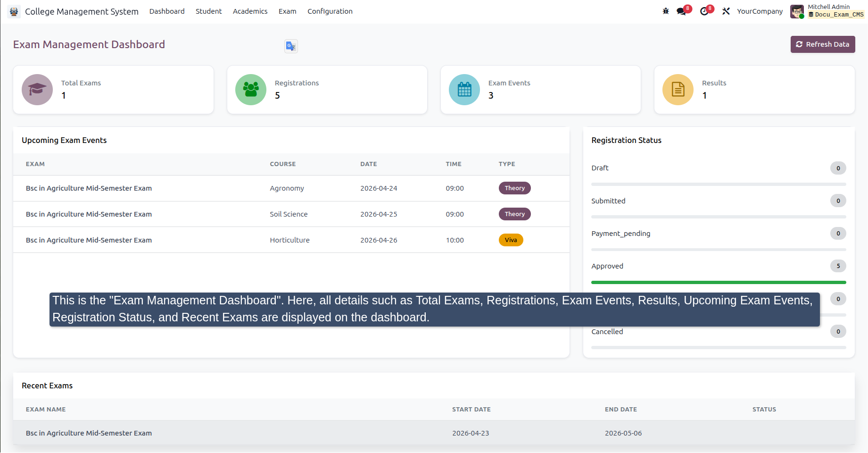
Task: Click the 10:00 time cell
Action: tap(455, 240)
